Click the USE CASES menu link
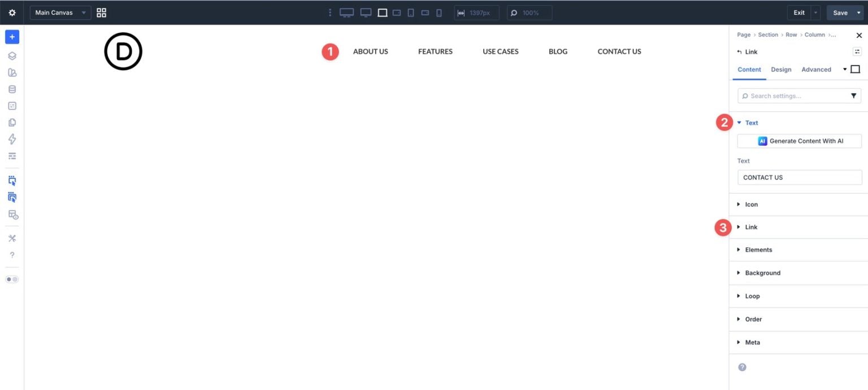The image size is (868, 390). tap(500, 51)
